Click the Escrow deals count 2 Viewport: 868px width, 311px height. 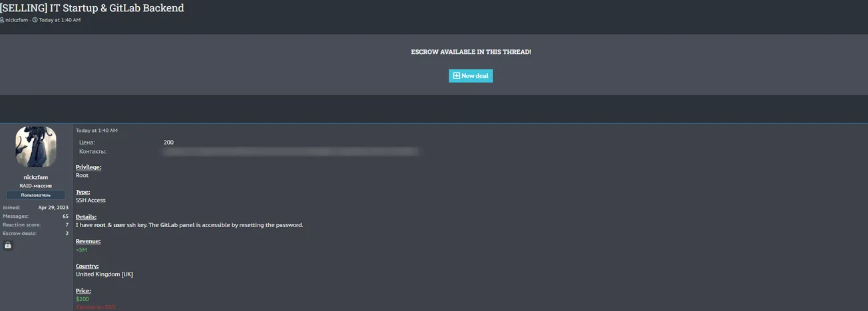pos(67,234)
